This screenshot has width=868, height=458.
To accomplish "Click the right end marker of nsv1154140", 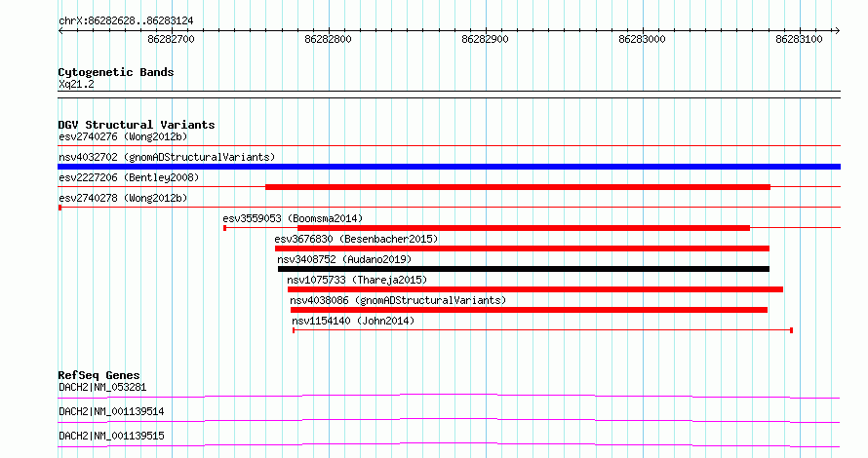I will click(x=792, y=330).
